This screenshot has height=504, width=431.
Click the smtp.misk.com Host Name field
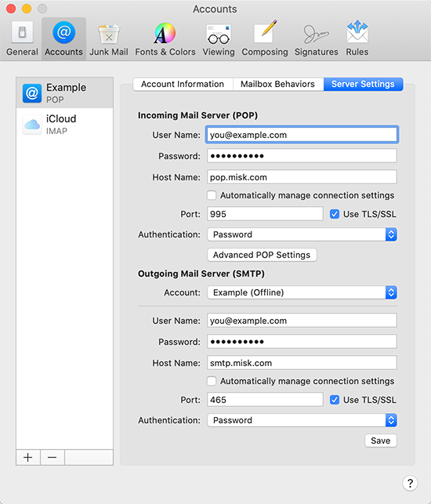(x=302, y=363)
